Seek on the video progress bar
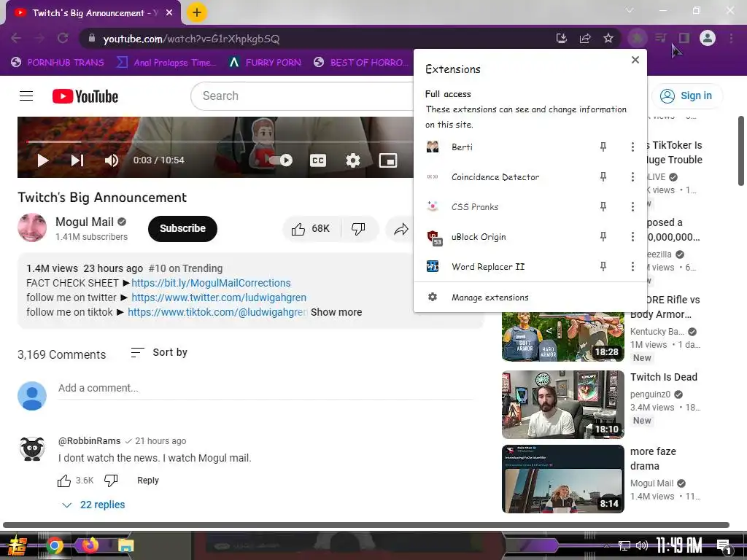The width and height of the screenshot is (747, 560). [219, 141]
